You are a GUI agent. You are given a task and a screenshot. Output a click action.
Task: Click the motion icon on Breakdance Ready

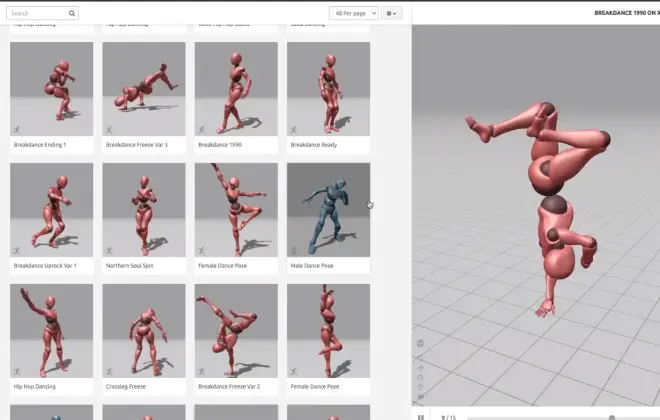click(x=294, y=130)
